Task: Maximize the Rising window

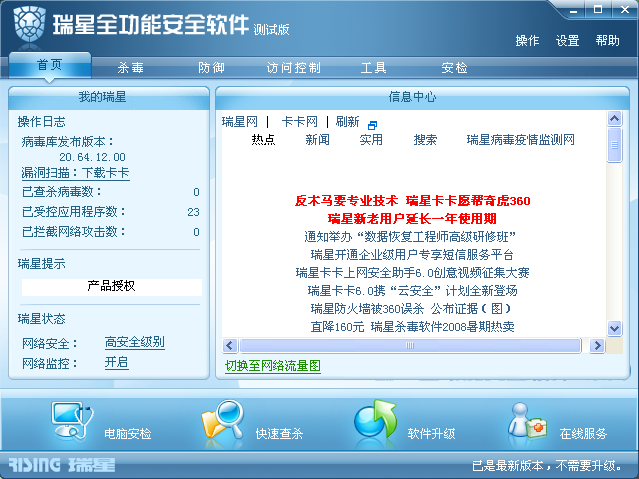Action: pyautogui.click(x=598, y=9)
